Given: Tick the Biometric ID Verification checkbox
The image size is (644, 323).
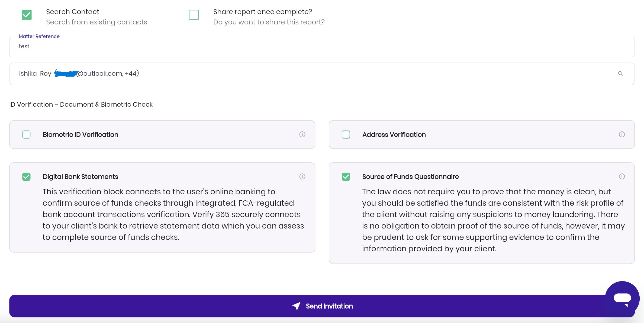Looking at the screenshot, I should click(26, 134).
